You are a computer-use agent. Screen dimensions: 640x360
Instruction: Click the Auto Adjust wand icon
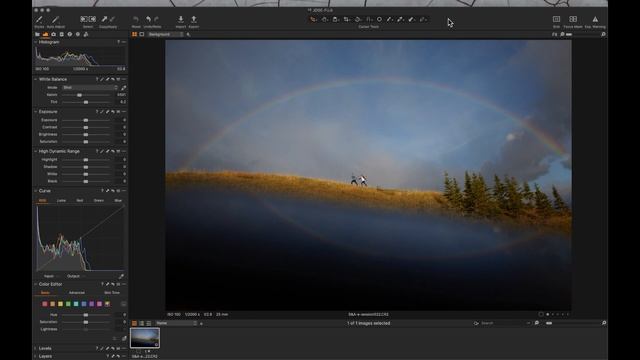[56, 19]
